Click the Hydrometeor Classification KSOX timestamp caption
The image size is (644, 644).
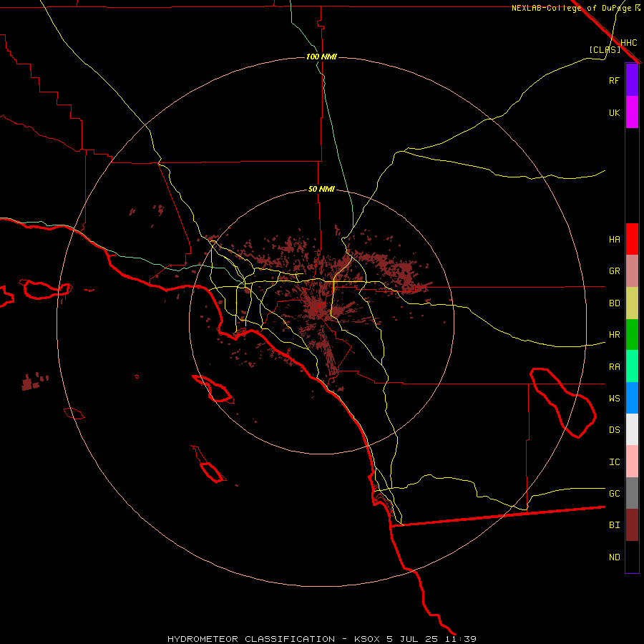[321, 639]
